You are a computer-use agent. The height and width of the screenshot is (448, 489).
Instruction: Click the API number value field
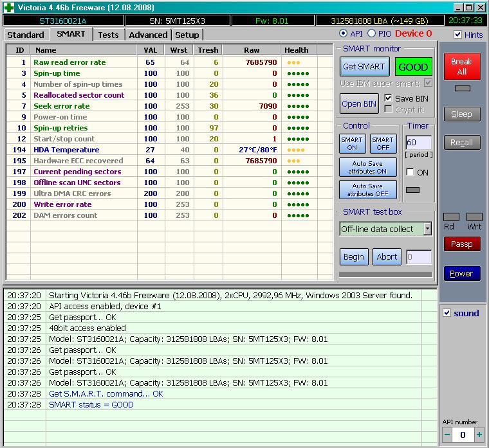463,435
